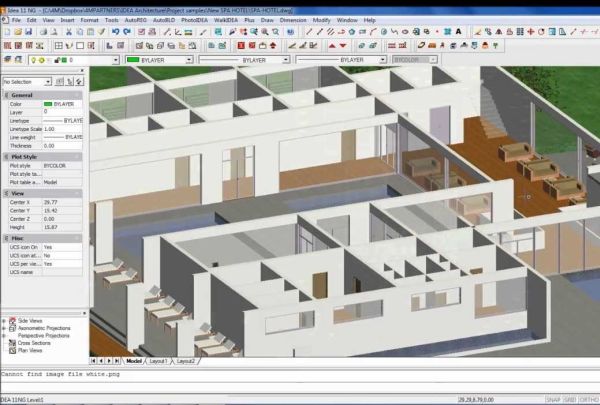Select the Line draw tool icon
Image resolution: width=600 pixels, height=405 pixels.
coord(309,32)
